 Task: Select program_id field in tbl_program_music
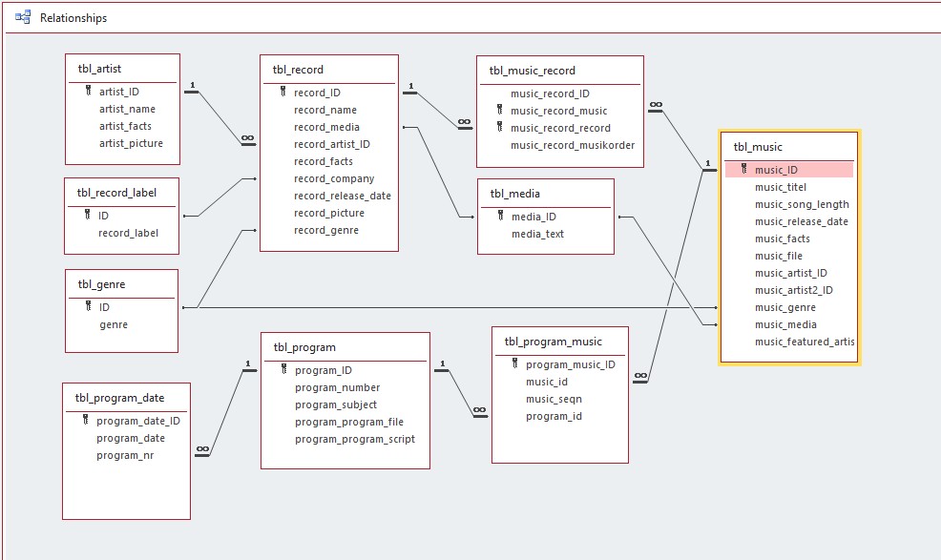pos(554,417)
